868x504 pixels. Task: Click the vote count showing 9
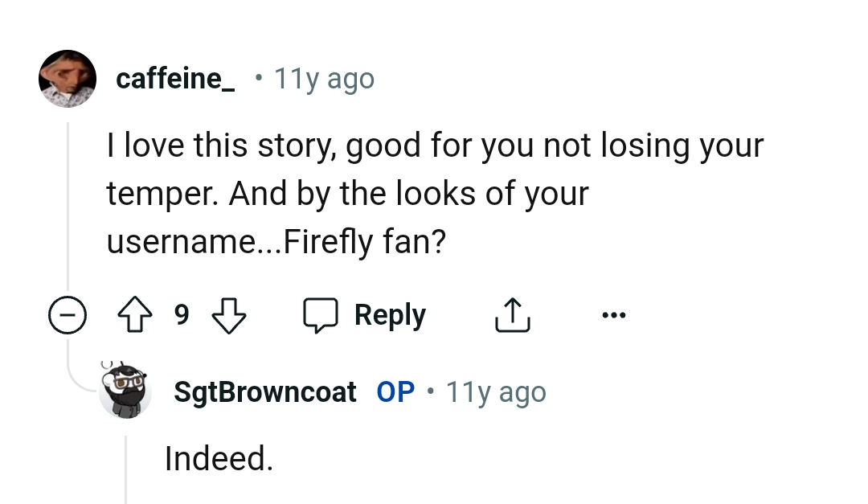(x=182, y=314)
